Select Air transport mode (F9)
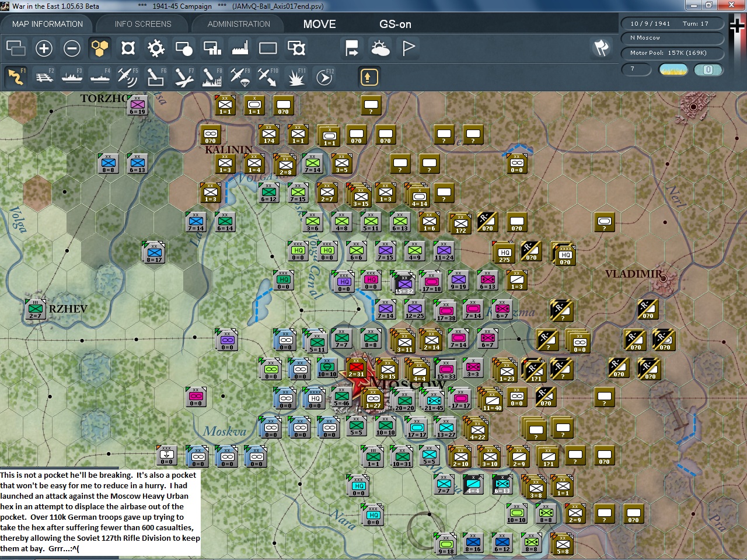747x560 pixels. point(240,77)
